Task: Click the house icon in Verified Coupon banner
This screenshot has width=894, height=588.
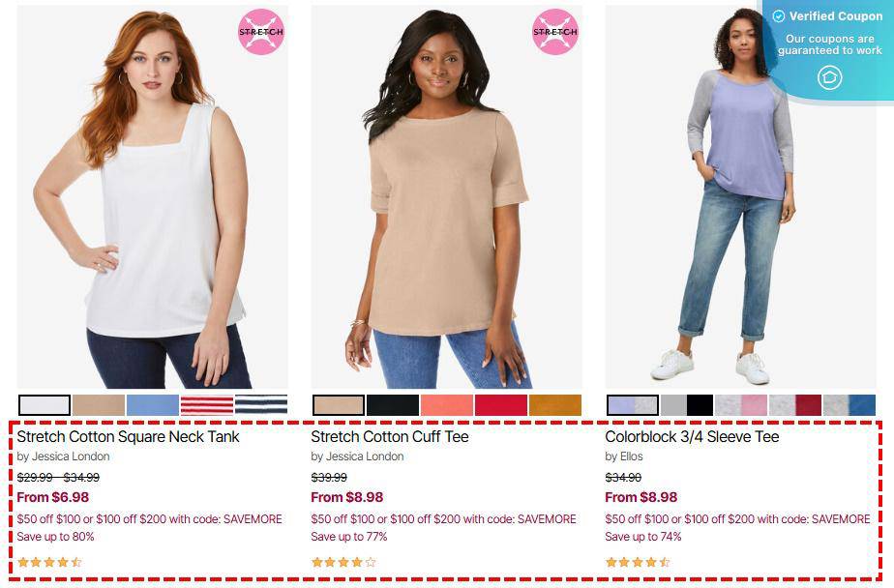Action: pos(829,77)
